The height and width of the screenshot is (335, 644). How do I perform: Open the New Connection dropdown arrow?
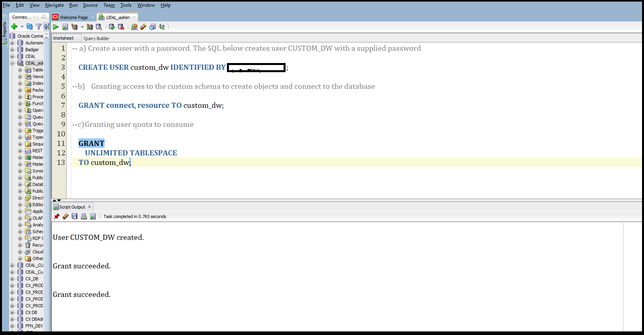(22, 27)
